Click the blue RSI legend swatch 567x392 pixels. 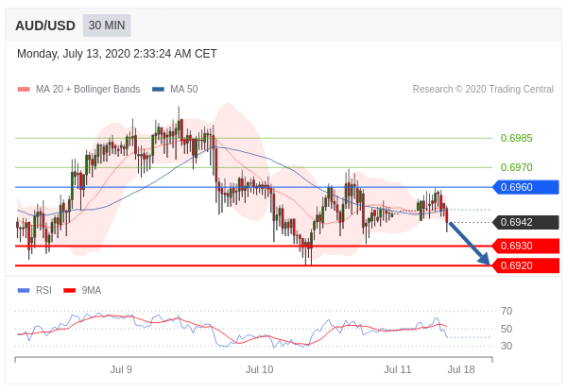click(24, 291)
